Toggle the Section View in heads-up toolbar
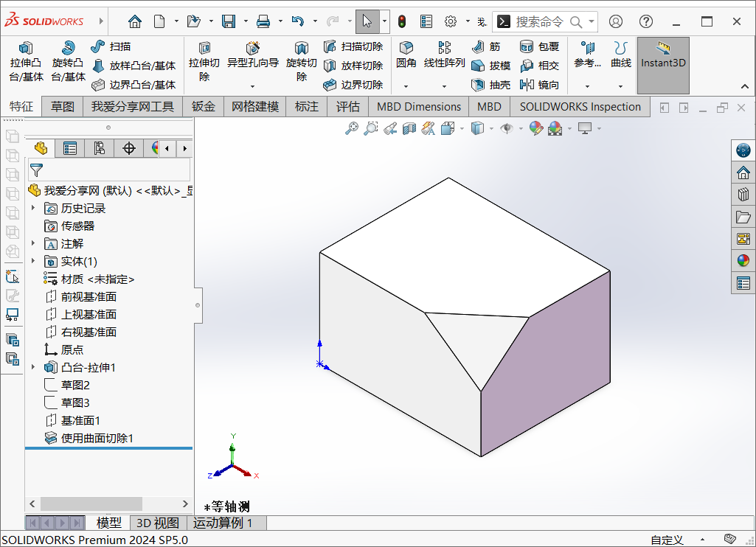Viewport: 756px width, 547px height. point(409,128)
